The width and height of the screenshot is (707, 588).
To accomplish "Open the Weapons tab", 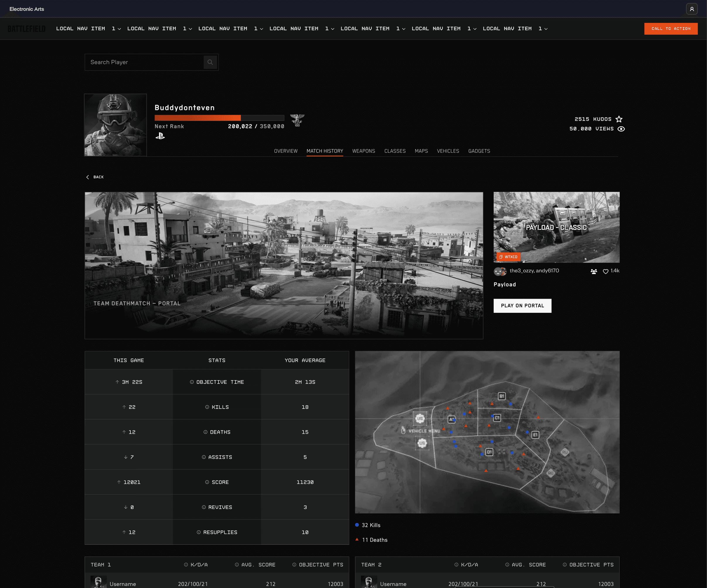I will tap(364, 151).
